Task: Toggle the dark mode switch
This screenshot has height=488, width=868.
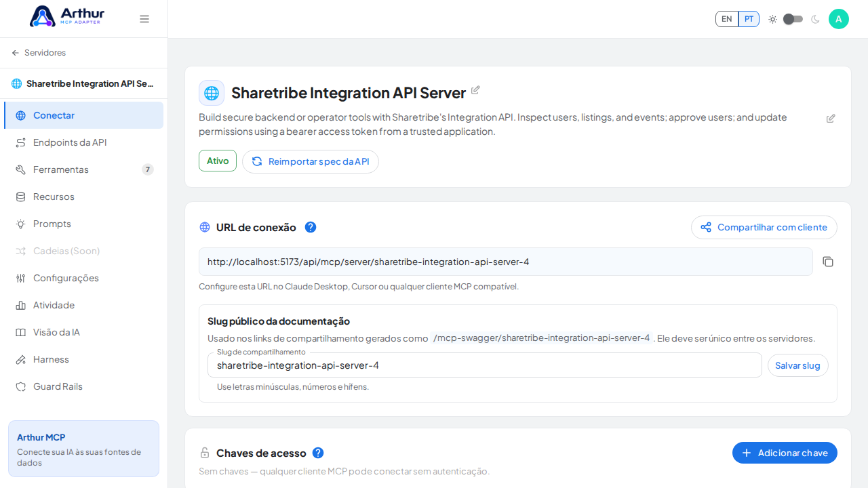Action: coord(793,19)
